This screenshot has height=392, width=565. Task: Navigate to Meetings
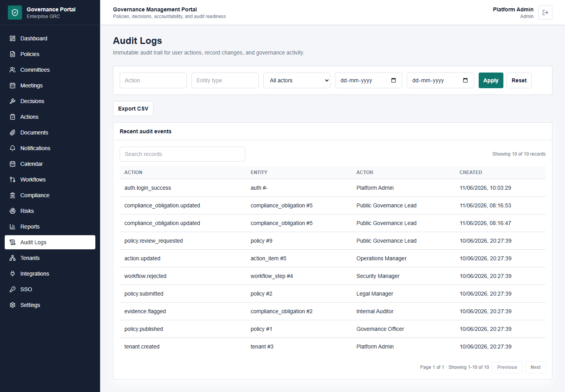[x=50, y=85]
